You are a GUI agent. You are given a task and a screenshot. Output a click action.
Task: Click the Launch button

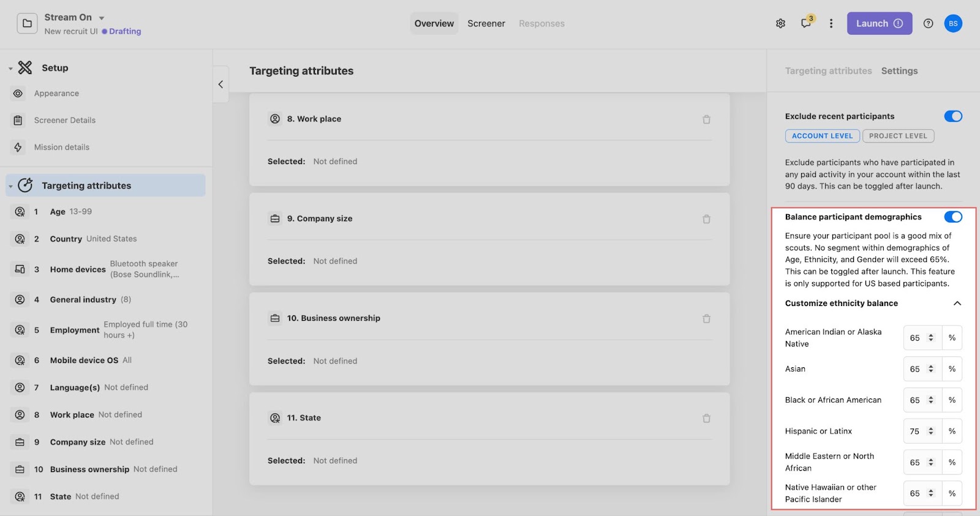tap(879, 24)
